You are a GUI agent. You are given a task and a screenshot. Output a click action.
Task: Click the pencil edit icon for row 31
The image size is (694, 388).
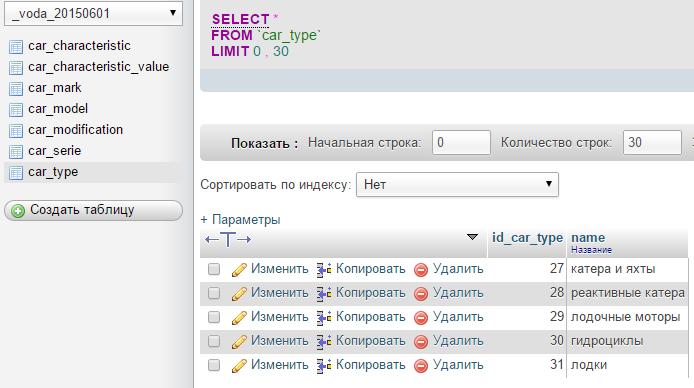(x=239, y=365)
